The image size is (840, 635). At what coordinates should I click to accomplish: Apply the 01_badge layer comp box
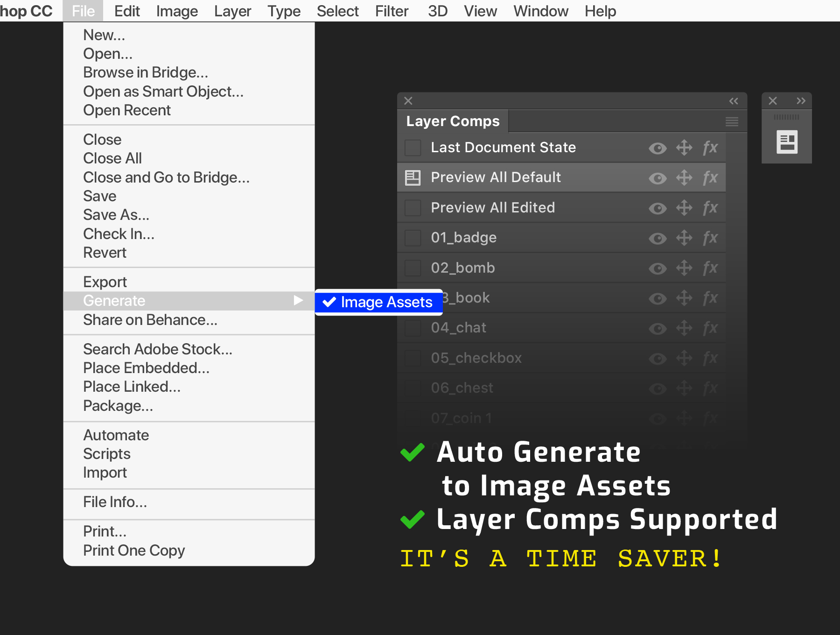click(413, 238)
